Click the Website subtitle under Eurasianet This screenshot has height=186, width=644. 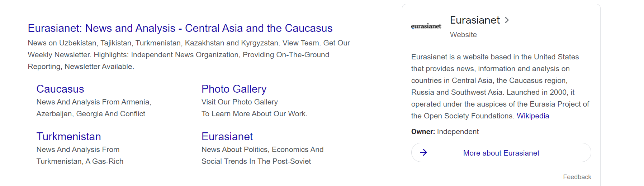(463, 35)
